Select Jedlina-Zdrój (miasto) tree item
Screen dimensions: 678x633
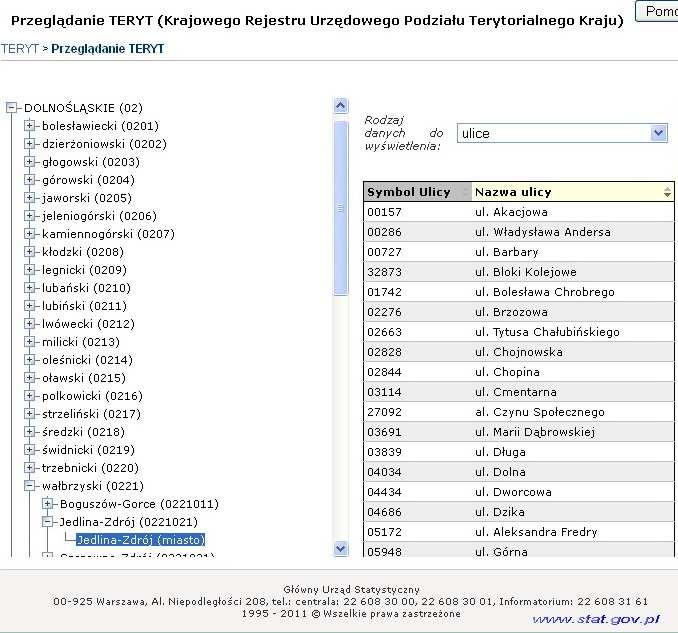(x=140, y=540)
